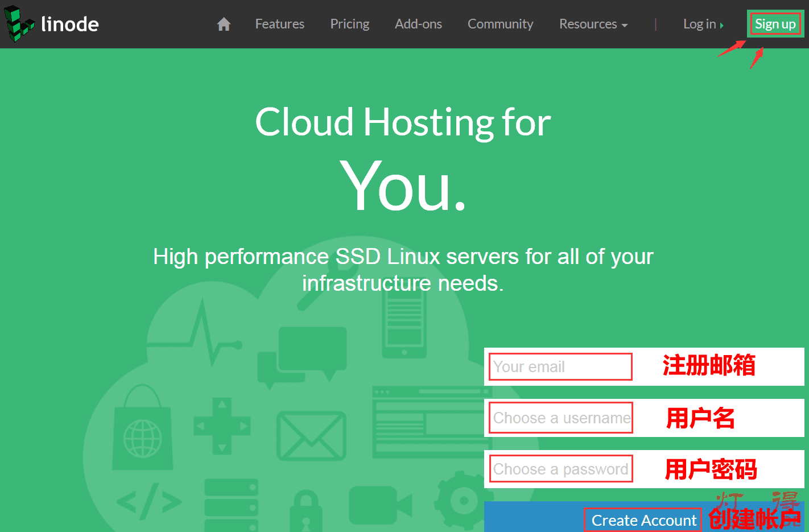The width and height of the screenshot is (809, 532).
Task: Open the Add-ons menu item
Action: coord(418,24)
